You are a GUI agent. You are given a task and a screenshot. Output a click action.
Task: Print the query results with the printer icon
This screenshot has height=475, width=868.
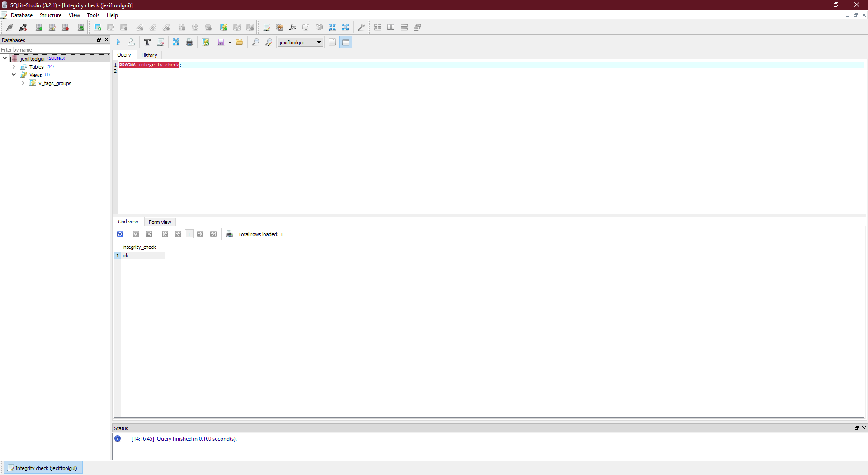(x=229, y=234)
